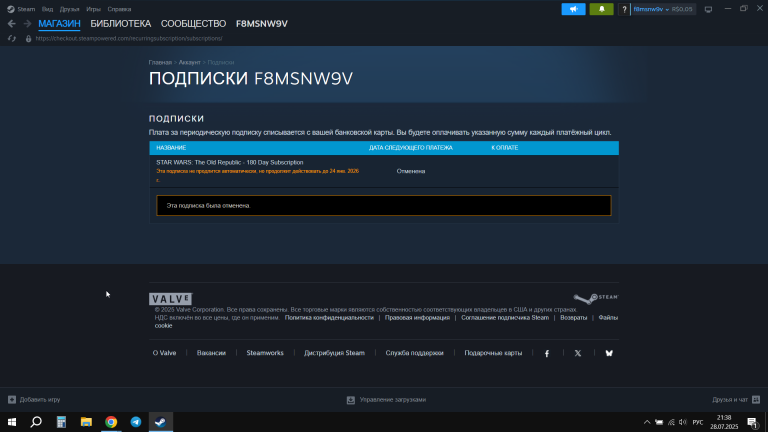
Task: Open Steam's Bluesky butterfly icon
Action: coord(609,353)
